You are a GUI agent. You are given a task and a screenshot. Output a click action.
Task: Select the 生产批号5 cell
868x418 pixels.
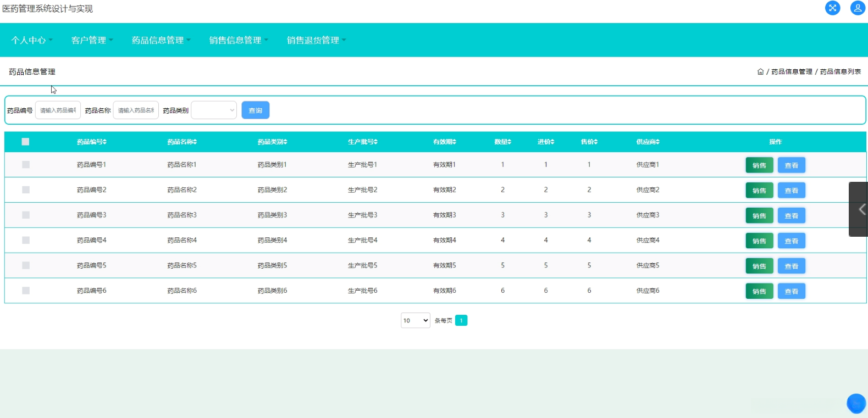pyautogui.click(x=362, y=266)
